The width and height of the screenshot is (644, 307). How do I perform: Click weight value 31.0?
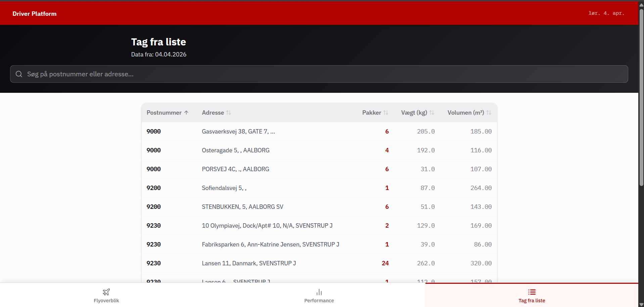tap(428, 169)
